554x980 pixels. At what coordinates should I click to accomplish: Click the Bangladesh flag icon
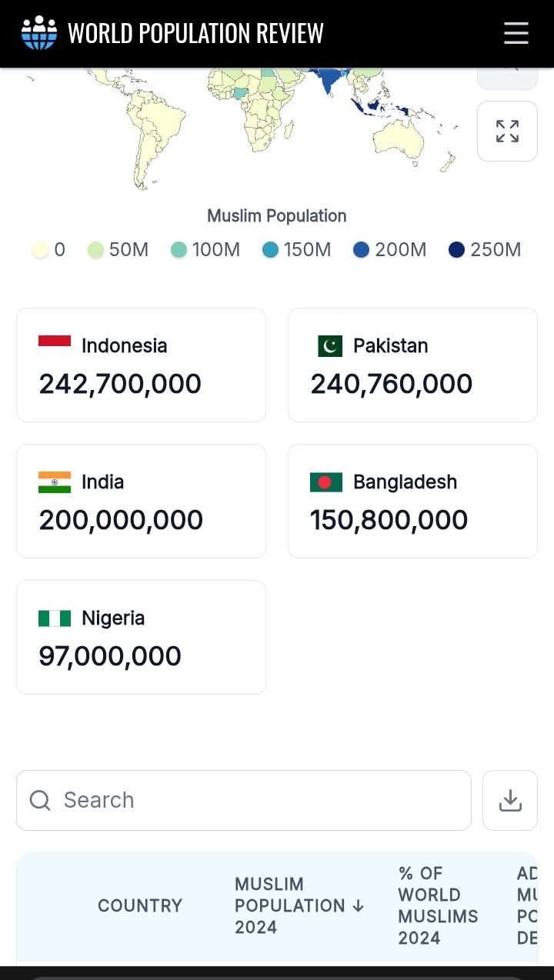tap(326, 482)
